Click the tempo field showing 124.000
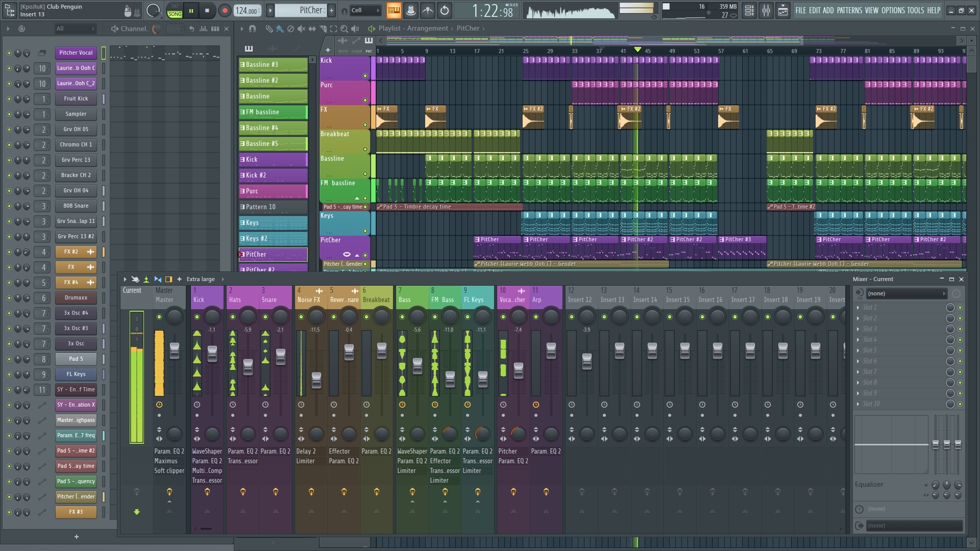 tap(247, 10)
